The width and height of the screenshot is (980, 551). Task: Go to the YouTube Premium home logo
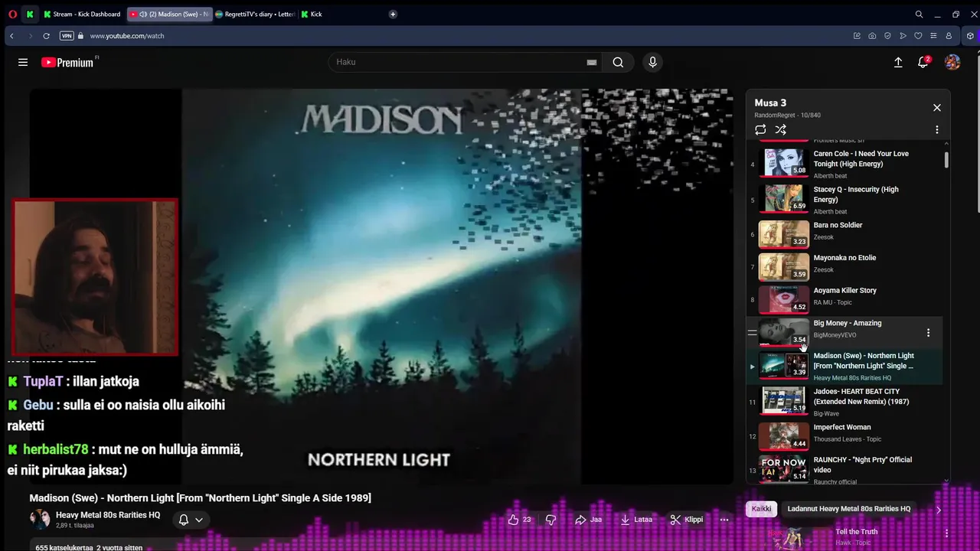pyautogui.click(x=67, y=63)
